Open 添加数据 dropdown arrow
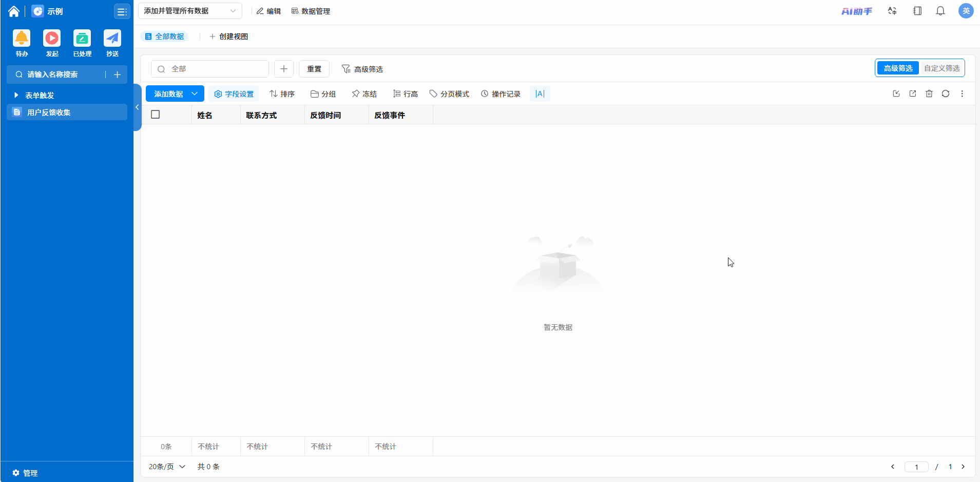The width and height of the screenshot is (980, 482). (x=195, y=94)
